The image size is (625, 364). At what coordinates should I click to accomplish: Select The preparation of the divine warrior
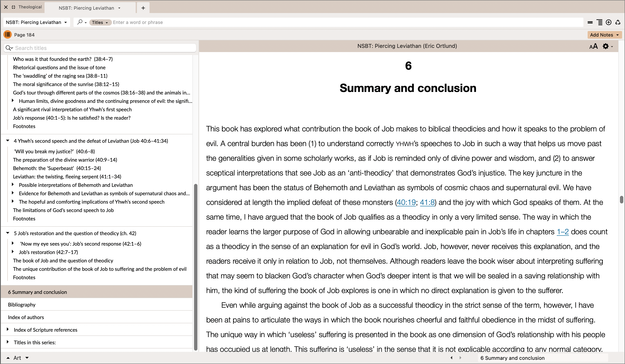[x=65, y=160]
